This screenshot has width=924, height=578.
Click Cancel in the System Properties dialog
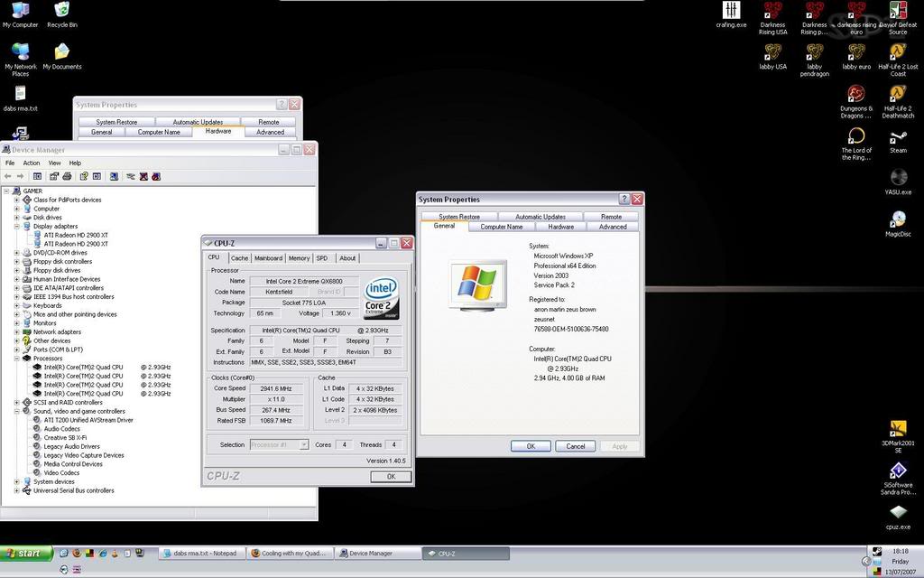tap(575, 446)
